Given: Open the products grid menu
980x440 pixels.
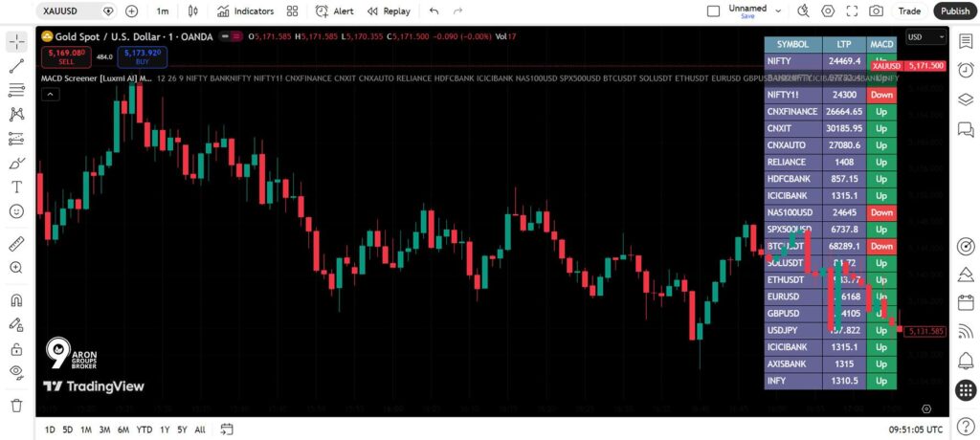Looking at the screenshot, I should point(966,390).
